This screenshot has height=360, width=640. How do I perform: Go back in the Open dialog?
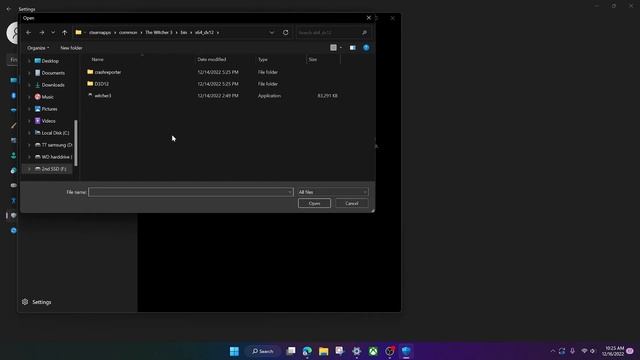pyautogui.click(x=29, y=32)
